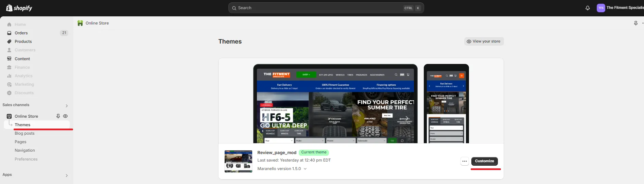Go to Navigation settings
Screen dimensions: 644x184
pos(24,150)
